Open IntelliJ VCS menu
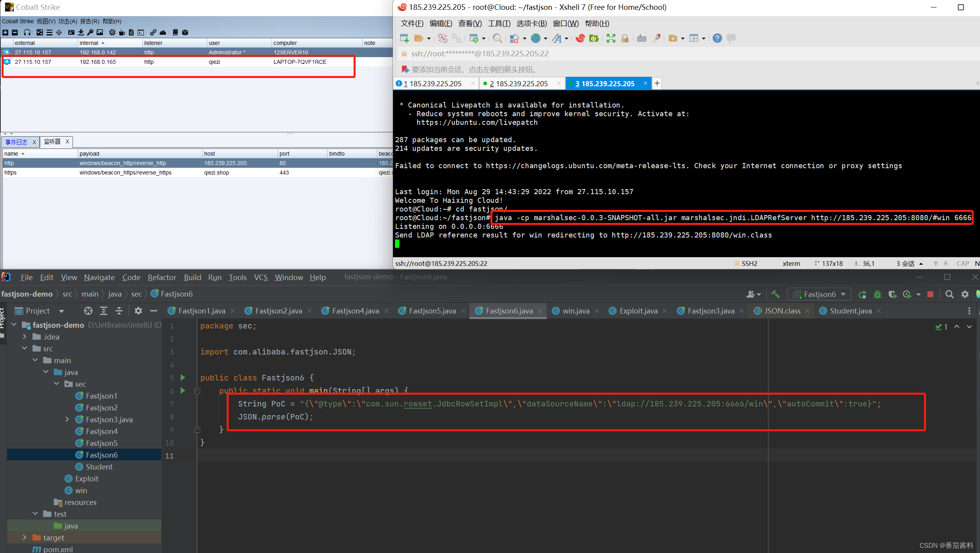The width and height of the screenshot is (980, 553). (261, 277)
